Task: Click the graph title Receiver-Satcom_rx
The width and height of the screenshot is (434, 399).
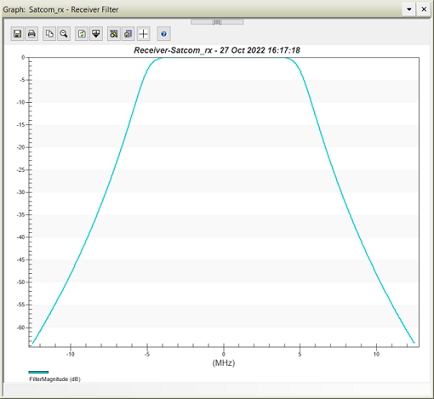Action: point(217,50)
